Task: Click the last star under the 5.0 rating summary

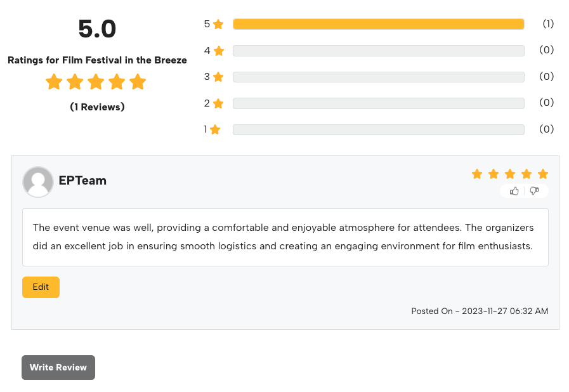Action: 138,82
